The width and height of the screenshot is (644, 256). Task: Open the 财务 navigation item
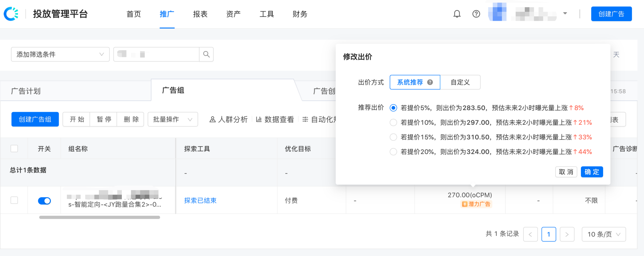coord(300,14)
